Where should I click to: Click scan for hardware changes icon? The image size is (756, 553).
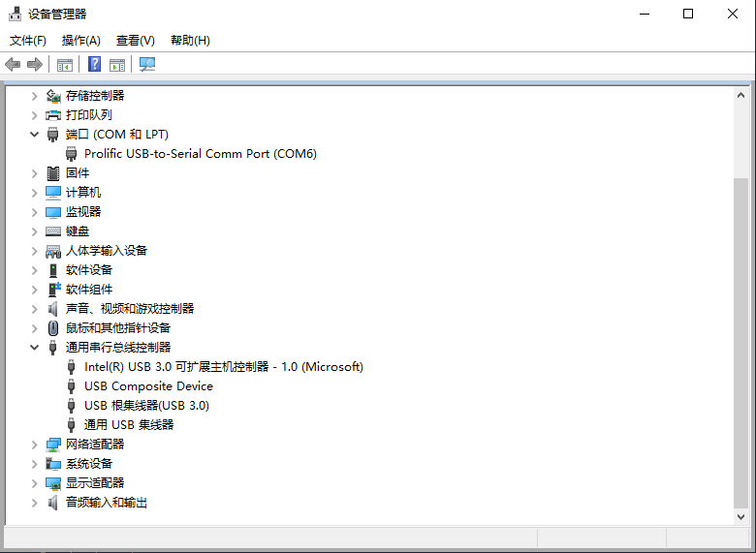[147, 65]
